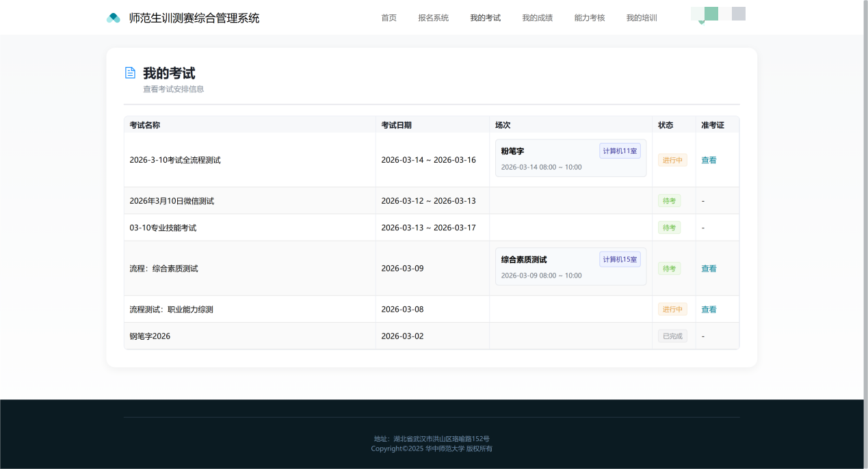Click 查看 for 2026-3-10考试全流程测试
Image resolution: width=868 pixels, height=469 pixels.
click(x=709, y=160)
